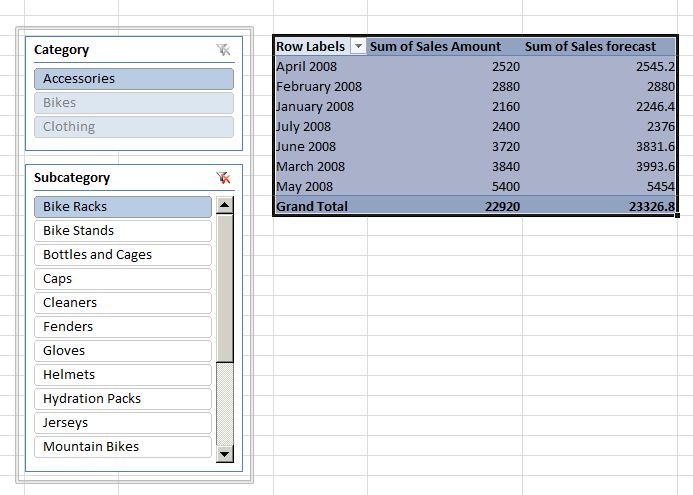Click the Subcategory scrollbar up arrow
This screenshot has width=693, height=495.
pos(225,205)
